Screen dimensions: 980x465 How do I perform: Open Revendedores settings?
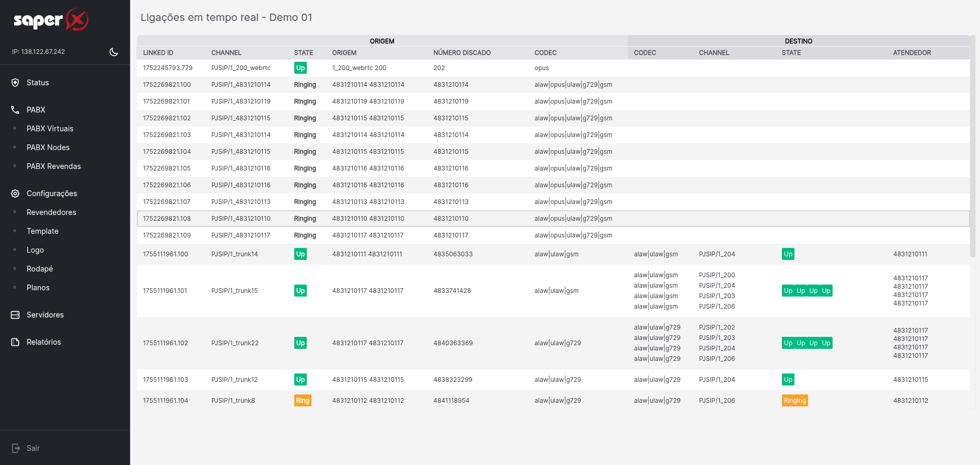pyautogui.click(x=51, y=212)
